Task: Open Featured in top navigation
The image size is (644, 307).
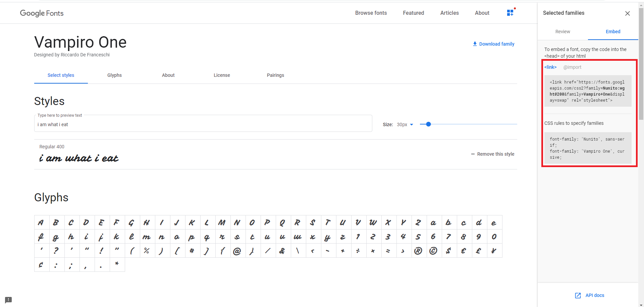Action: (414, 13)
